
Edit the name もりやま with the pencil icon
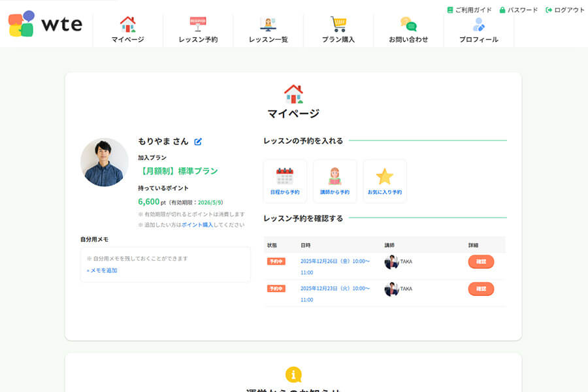coord(198,141)
